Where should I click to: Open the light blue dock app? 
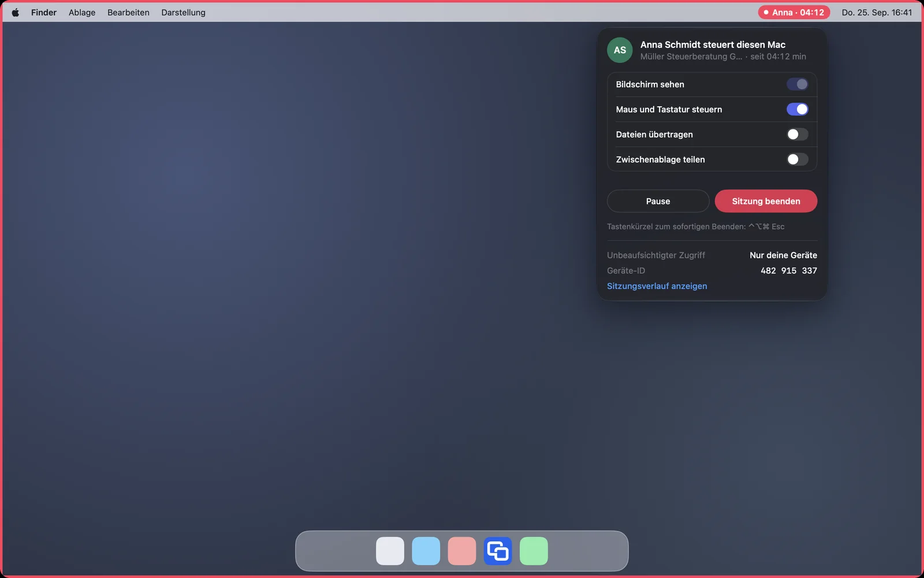tap(426, 551)
